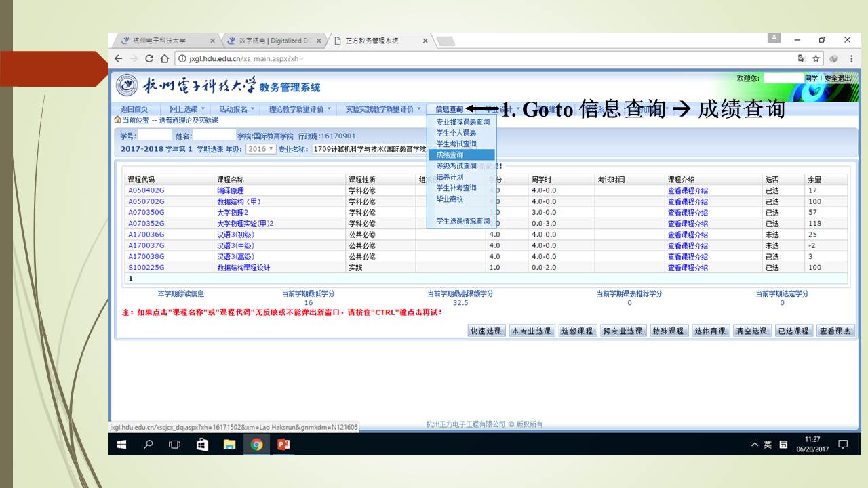Screen dimensions: 868x488
Task: Open the 汉语3(中级) course name link
Action: (236, 245)
